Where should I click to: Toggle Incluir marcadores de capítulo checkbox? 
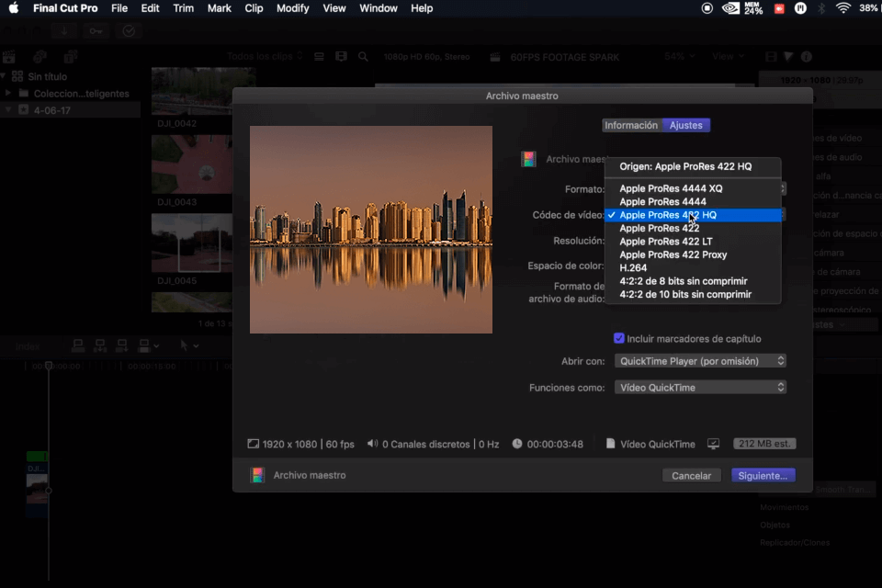tap(618, 338)
